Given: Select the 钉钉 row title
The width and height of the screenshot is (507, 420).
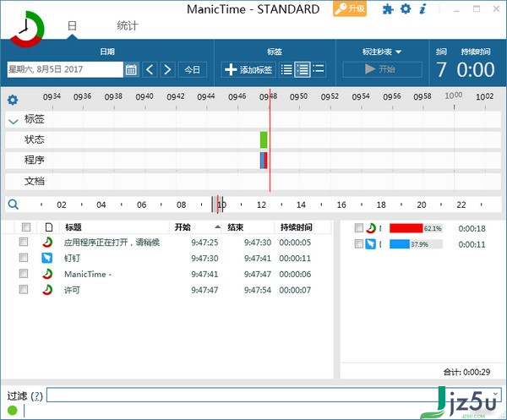Looking at the screenshot, I should coord(72,258).
